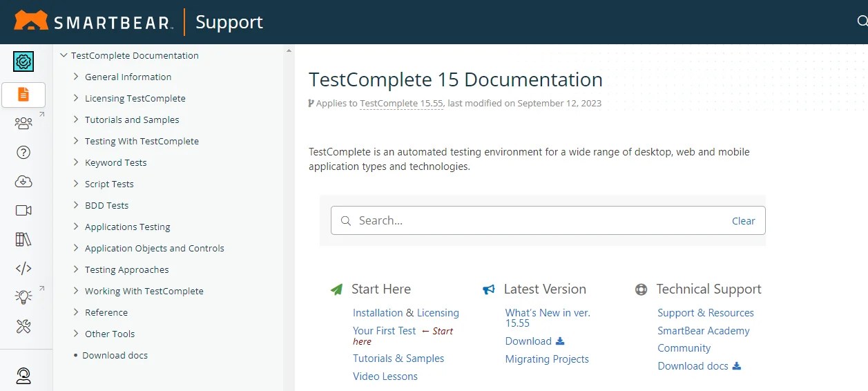
Task: Open Migrating Projects link
Action: (x=547, y=359)
